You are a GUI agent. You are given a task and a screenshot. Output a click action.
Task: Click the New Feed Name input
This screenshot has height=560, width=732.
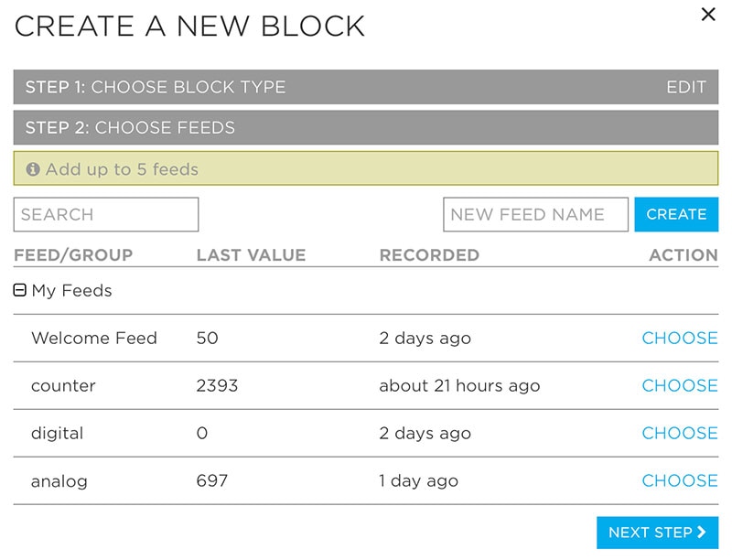click(535, 214)
